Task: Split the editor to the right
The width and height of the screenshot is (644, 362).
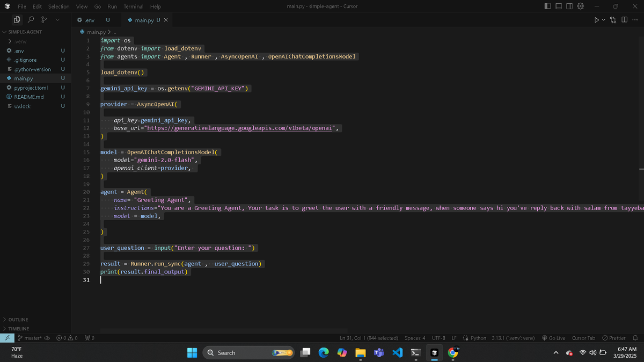Action: [625, 20]
